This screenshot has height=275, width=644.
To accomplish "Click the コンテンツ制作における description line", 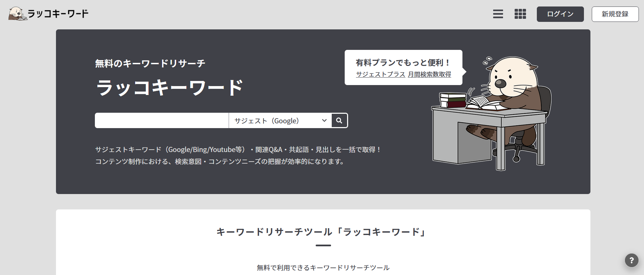I will [x=220, y=162].
